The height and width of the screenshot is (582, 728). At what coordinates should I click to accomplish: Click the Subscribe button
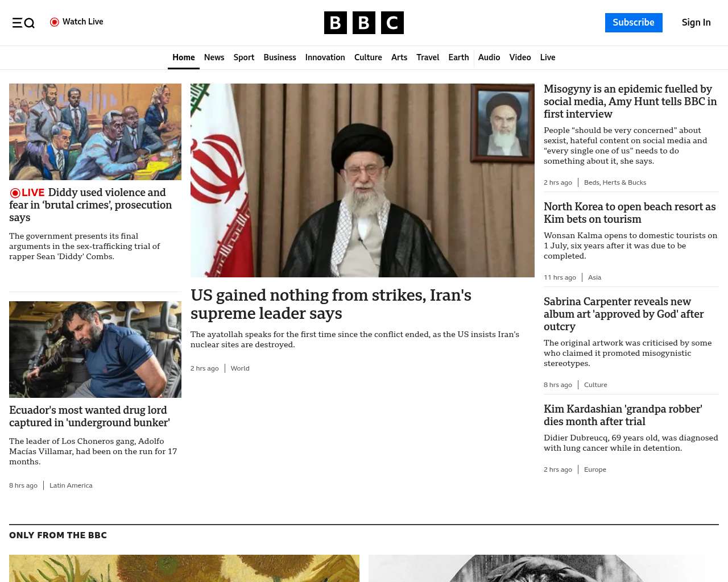(634, 23)
